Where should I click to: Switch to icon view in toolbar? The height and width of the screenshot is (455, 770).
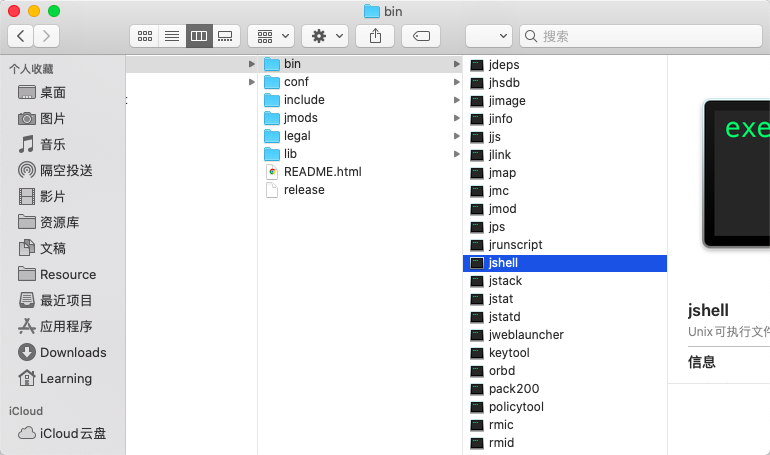tap(144, 36)
